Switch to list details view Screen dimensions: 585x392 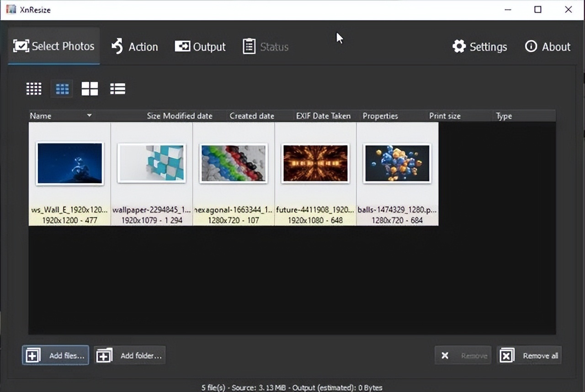117,89
